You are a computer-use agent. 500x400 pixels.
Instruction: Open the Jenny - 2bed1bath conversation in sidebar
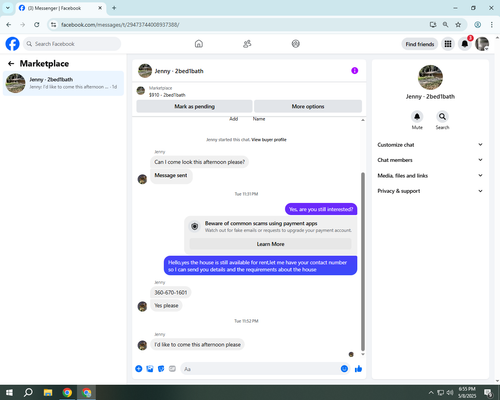pos(63,83)
